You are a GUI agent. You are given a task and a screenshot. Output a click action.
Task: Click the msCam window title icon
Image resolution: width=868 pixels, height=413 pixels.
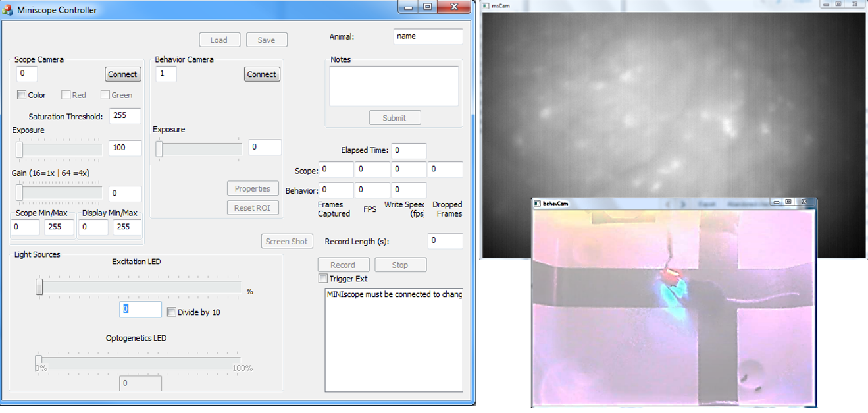click(486, 5)
